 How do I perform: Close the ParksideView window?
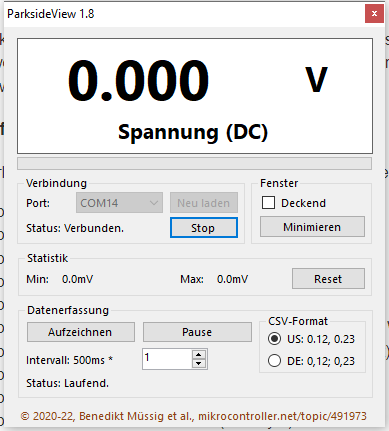374,14
